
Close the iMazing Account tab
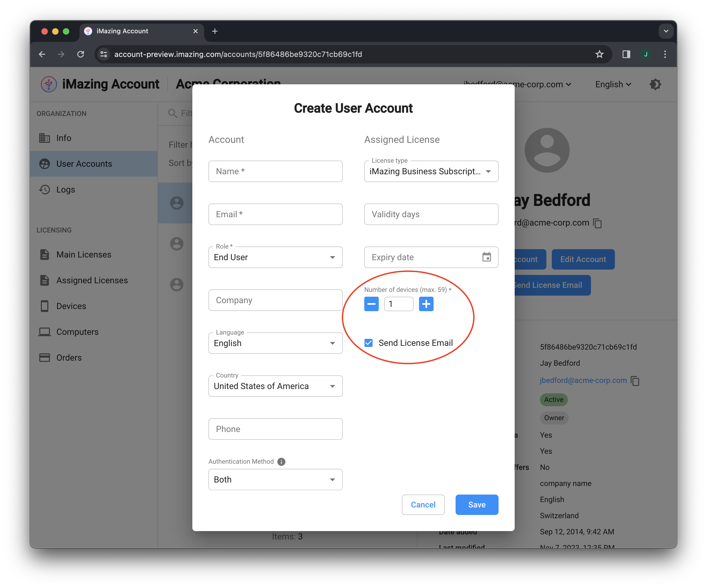pyautogui.click(x=196, y=31)
